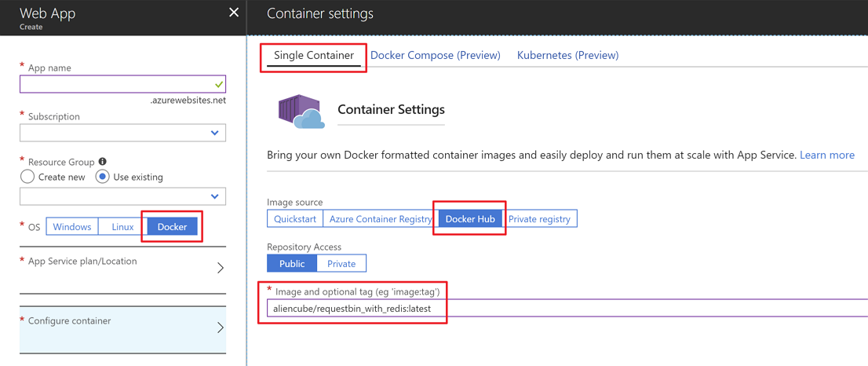Image resolution: width=868 pixels, height=366 pixels.
Task: Expand Configure container settings
Action: [x=123, y=329]
